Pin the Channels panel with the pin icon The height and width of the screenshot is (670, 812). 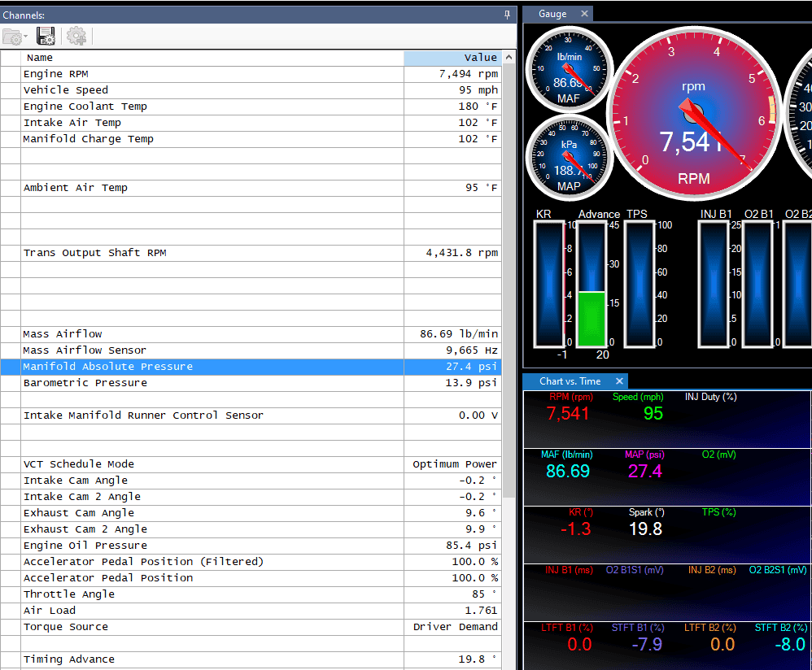[x=507, y=15]
